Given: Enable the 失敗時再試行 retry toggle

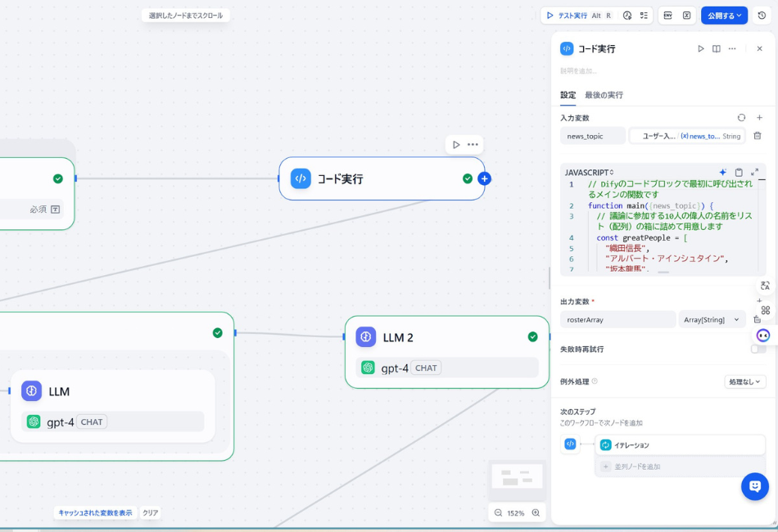Looking at the screenshot, I should 758,349.
